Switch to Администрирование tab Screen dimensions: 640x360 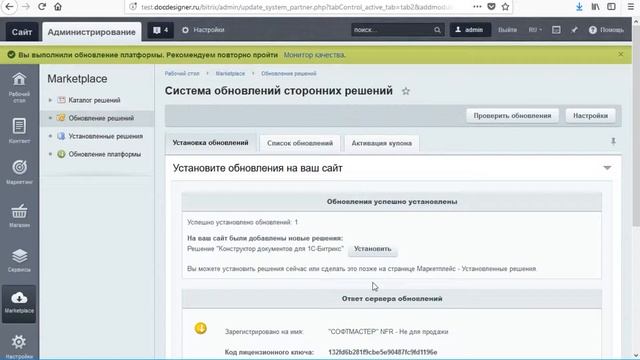[x=91, y=32]
